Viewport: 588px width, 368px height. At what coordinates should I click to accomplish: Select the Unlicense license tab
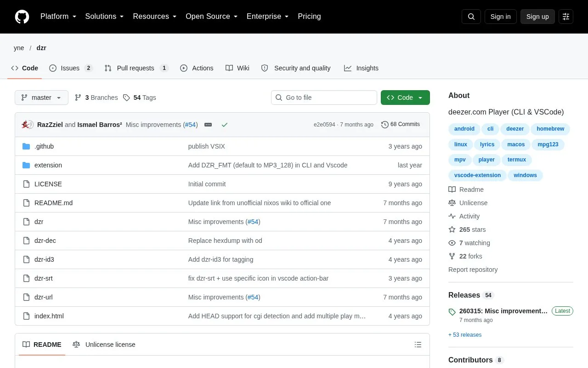[x=104, y=345]
